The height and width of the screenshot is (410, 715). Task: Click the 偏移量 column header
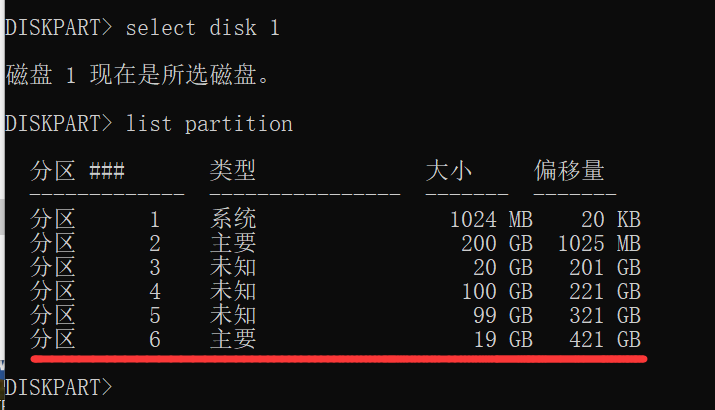(570, 171)
